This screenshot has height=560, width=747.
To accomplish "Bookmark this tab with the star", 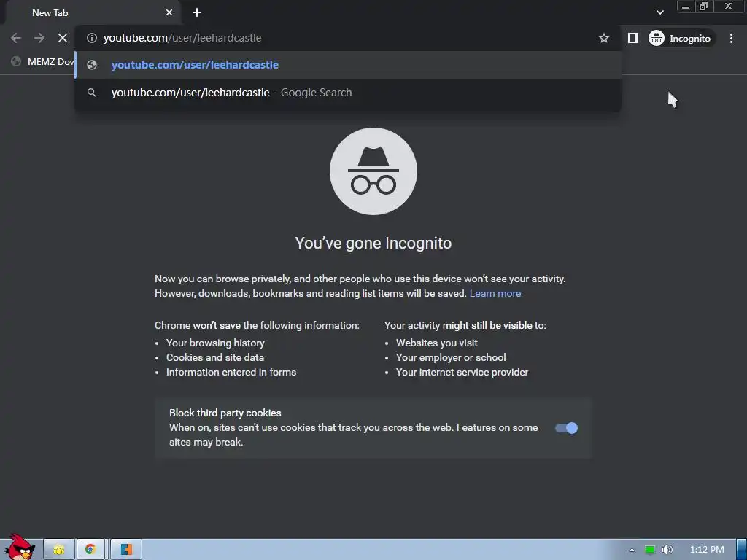I will (603, 38).
